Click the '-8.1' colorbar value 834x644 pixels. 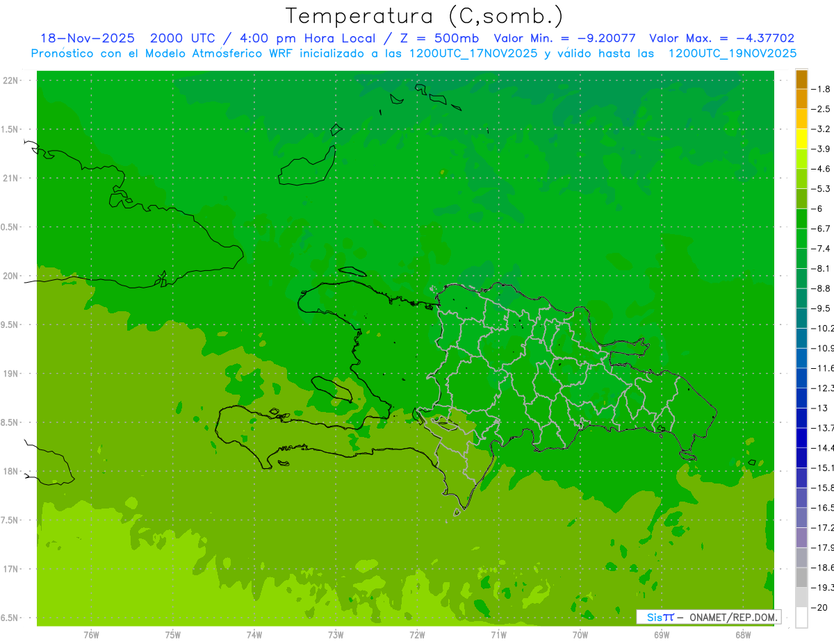(821, 268)
